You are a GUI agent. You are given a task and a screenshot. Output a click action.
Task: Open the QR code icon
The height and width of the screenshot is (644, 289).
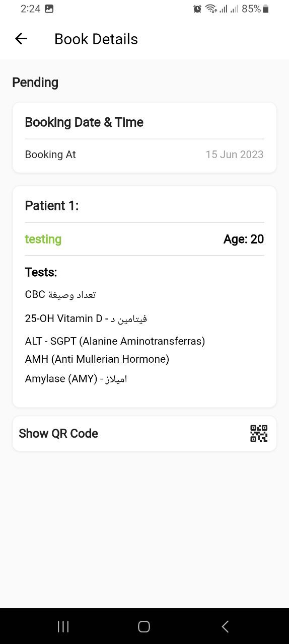click(x=259, y=434)
